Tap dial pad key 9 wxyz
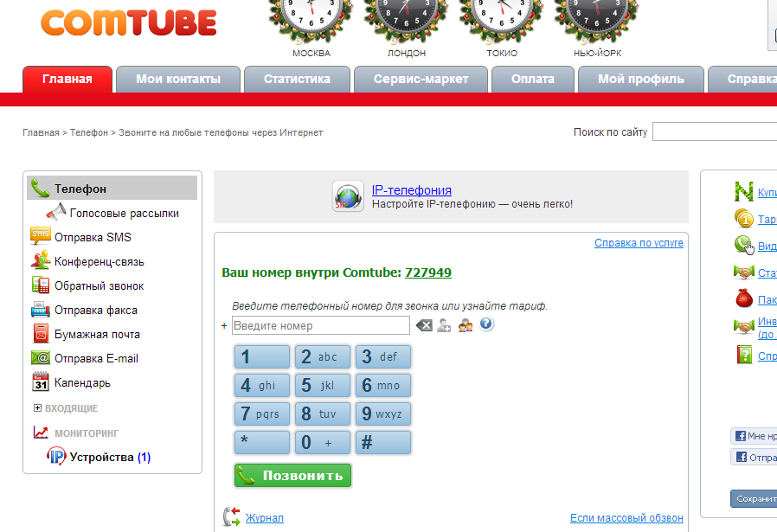The width and height of the screenshot is (777, 532). pos(383,413)
